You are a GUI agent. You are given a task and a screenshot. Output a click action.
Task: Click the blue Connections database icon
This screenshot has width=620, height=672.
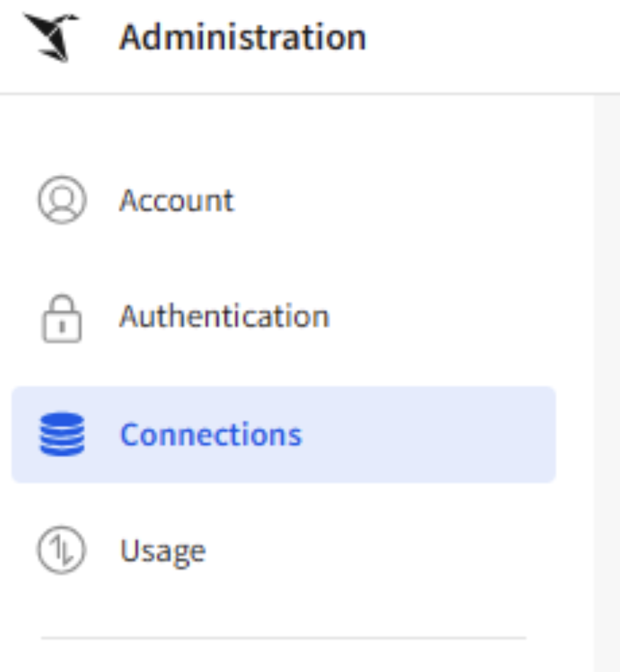[62, 435]
